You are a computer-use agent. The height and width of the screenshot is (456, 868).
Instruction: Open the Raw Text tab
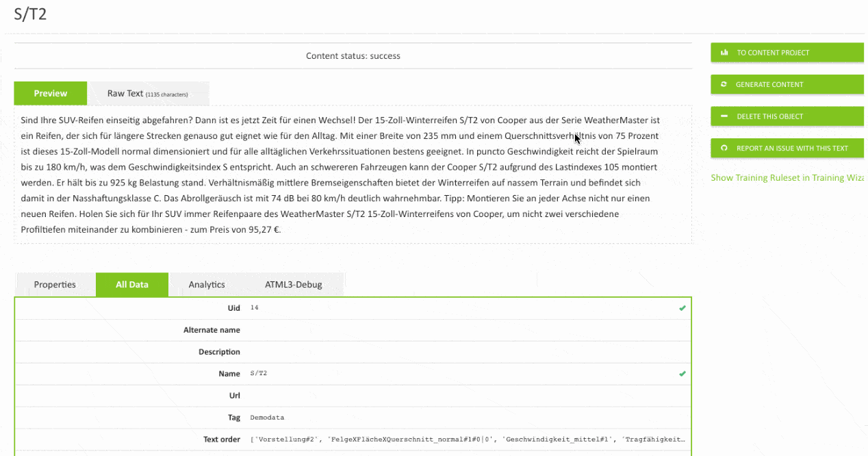(147, 93)
